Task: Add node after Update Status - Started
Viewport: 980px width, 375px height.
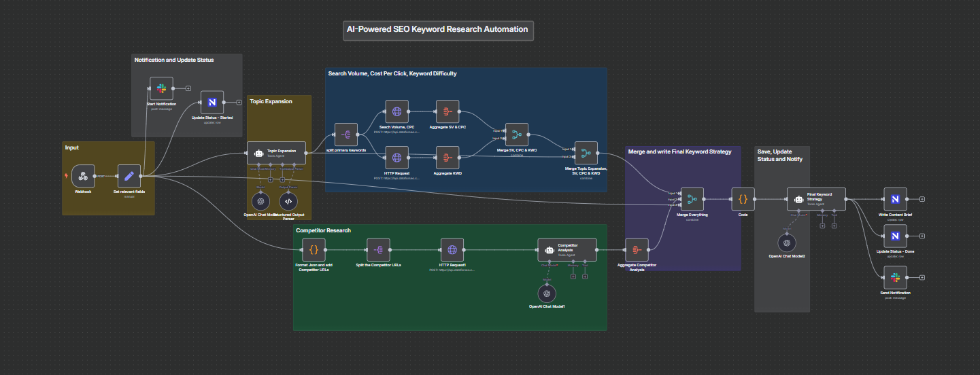Action: 239,103
